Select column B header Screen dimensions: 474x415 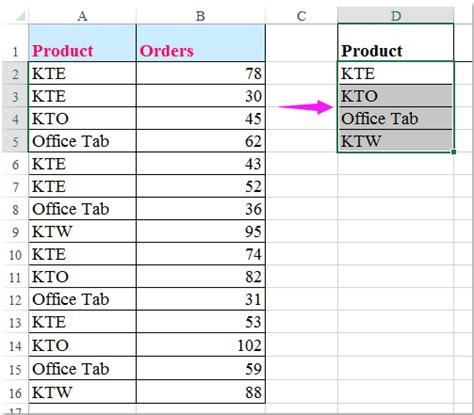[x=201, y=16]
